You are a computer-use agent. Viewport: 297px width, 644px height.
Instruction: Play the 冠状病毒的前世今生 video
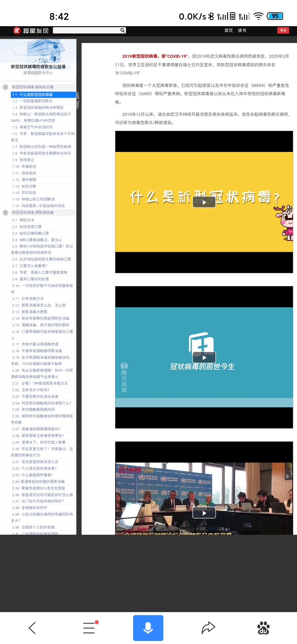coord(204,358)
